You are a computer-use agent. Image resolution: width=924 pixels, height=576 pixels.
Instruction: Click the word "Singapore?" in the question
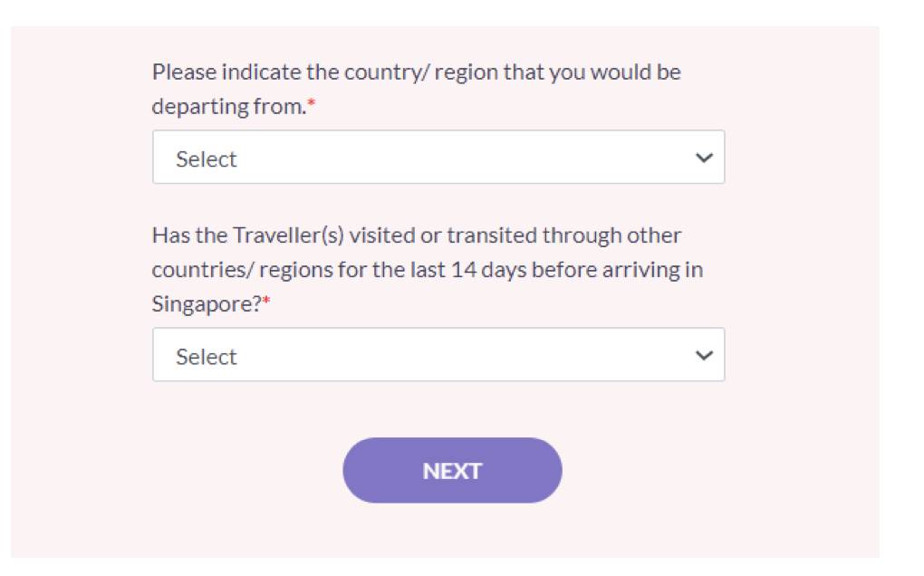206,304
